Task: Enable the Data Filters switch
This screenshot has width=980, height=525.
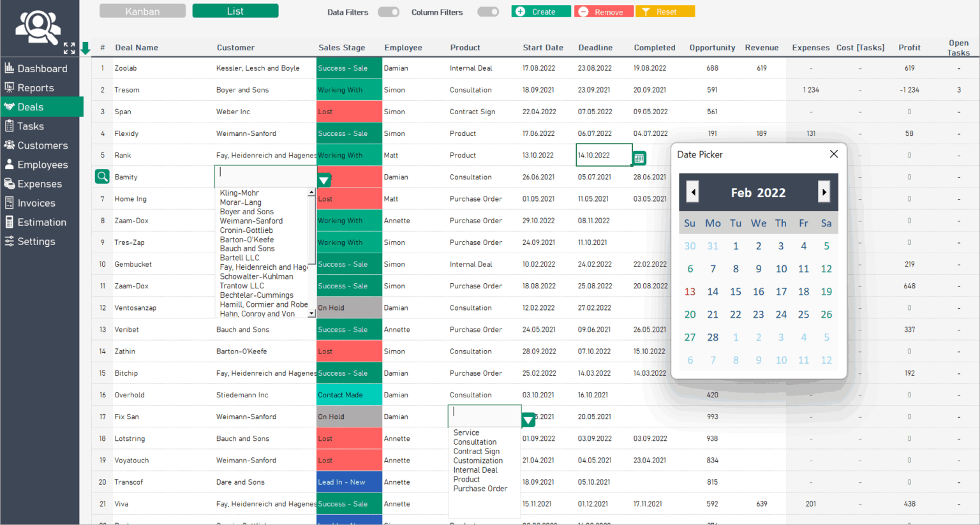Action: tap(389, 11)
